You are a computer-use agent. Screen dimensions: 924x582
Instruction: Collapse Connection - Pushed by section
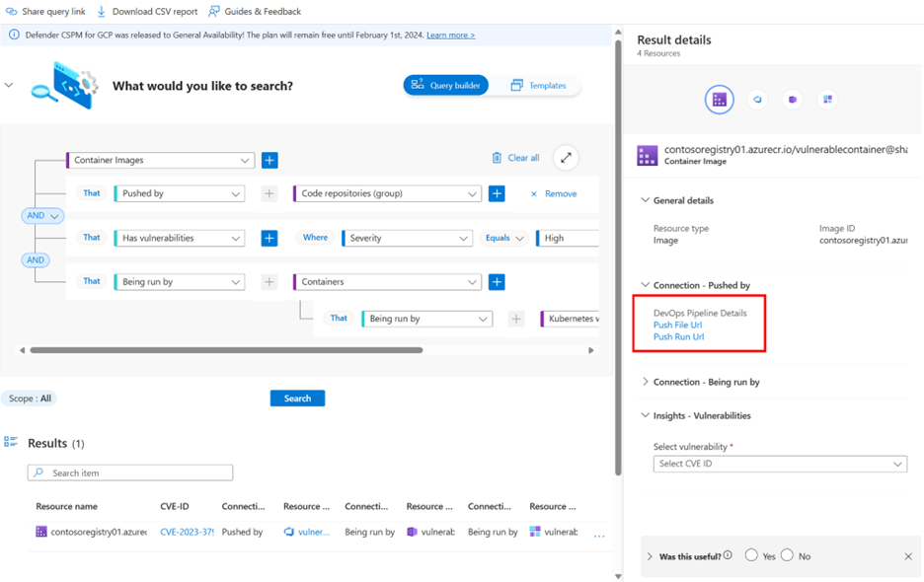tap(646, 285)
